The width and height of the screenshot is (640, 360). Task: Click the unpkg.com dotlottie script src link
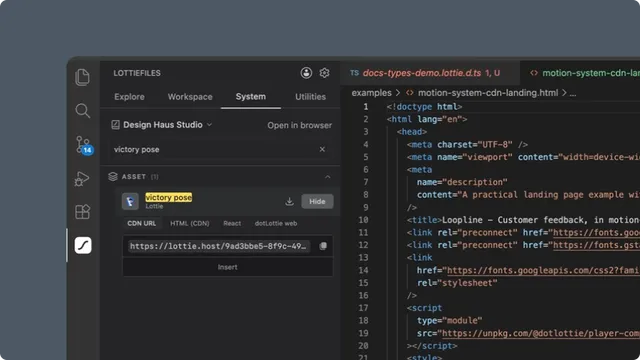(541, 333)
